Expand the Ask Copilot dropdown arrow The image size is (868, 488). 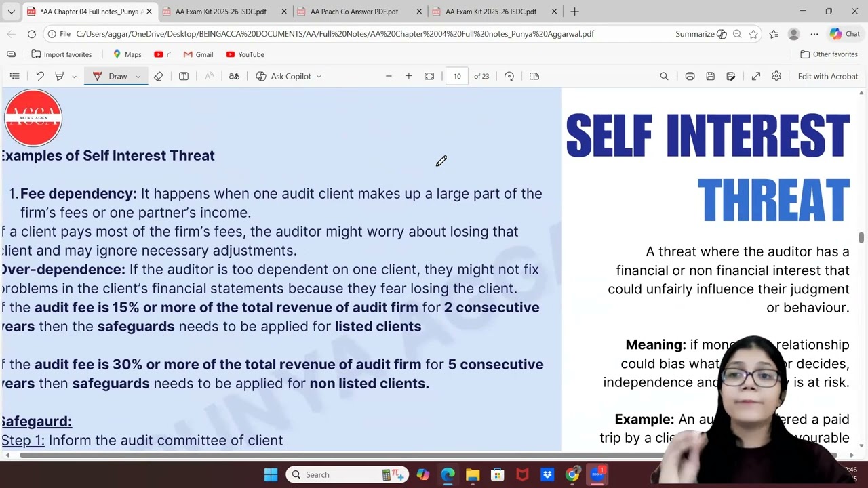coord(319,77)
